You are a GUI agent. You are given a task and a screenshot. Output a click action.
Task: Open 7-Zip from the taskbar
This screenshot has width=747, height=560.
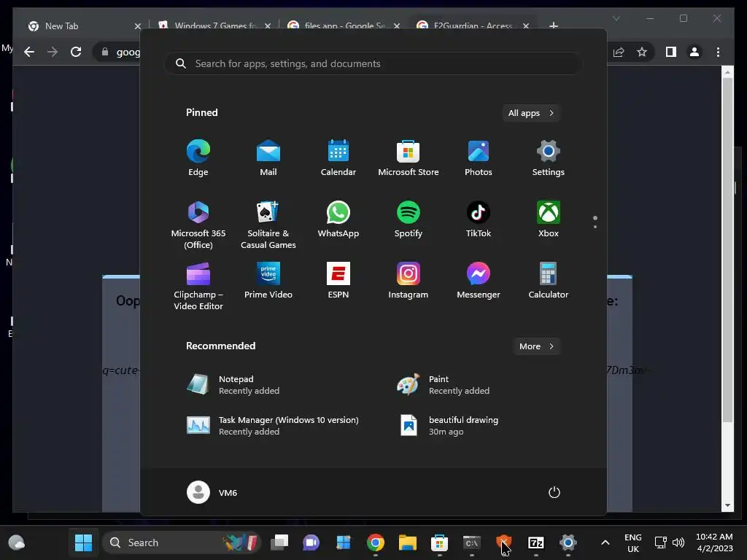[x=536, y=542]
